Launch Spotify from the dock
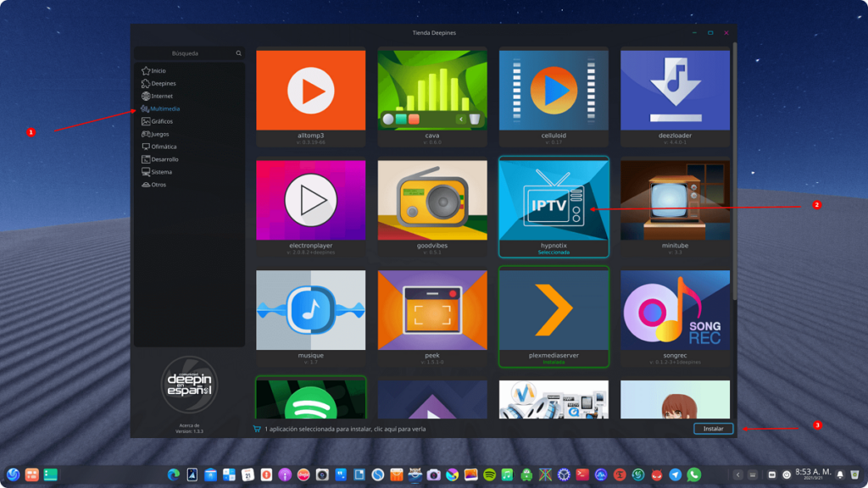The width and height of the screenshot is (868, 488). [489, 474]
